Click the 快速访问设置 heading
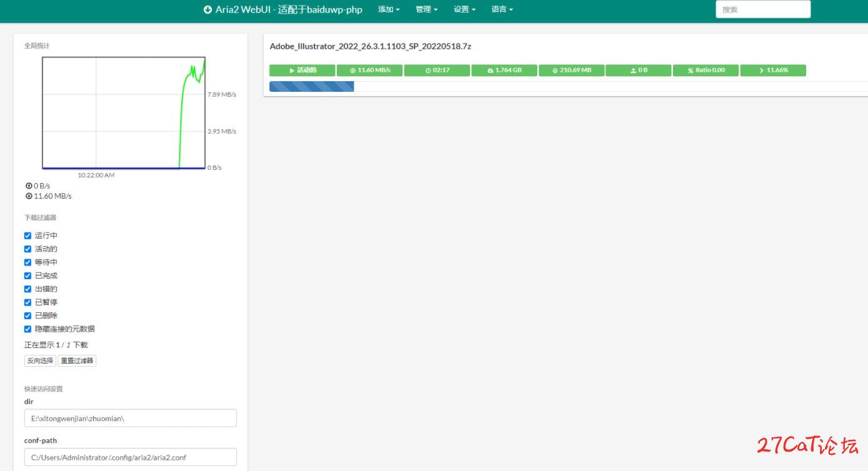 (x=43, y=389)
